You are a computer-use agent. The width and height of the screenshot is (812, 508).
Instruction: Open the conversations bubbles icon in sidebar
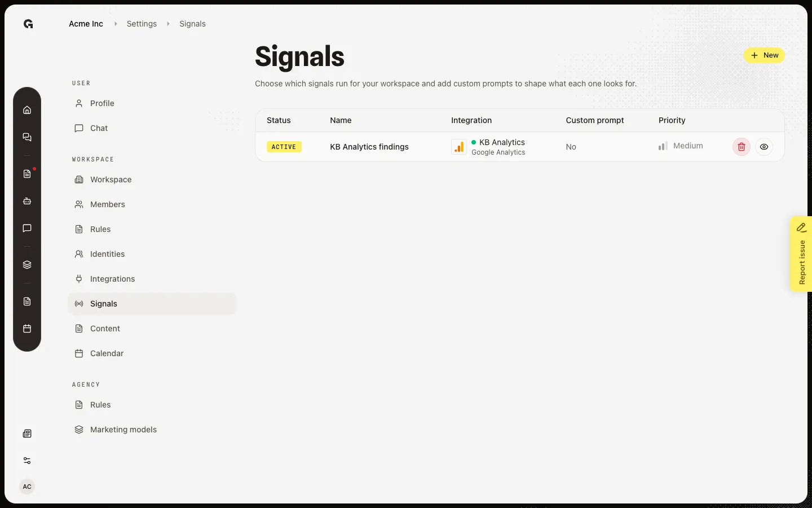pos(27,137)
